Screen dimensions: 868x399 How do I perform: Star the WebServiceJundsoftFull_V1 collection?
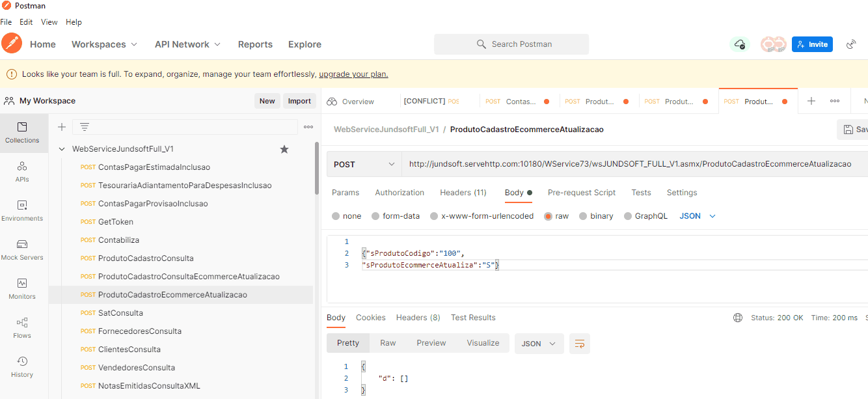[284, 149]
